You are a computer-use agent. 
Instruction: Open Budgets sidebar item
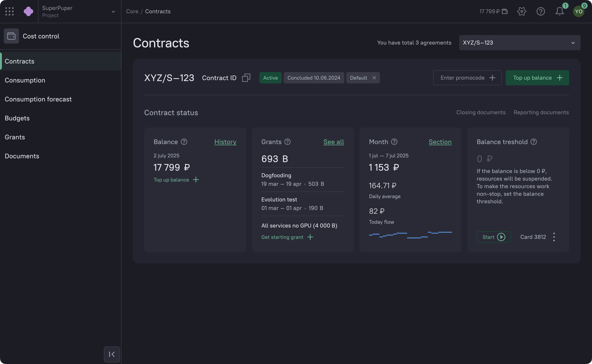click(17, 118)
